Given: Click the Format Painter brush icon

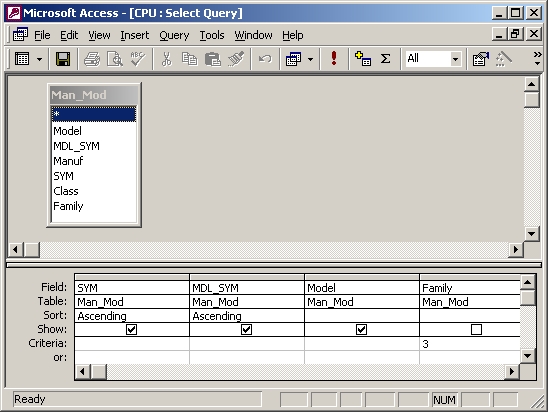Looking at the screenshot, I should [x=236, y=59].
